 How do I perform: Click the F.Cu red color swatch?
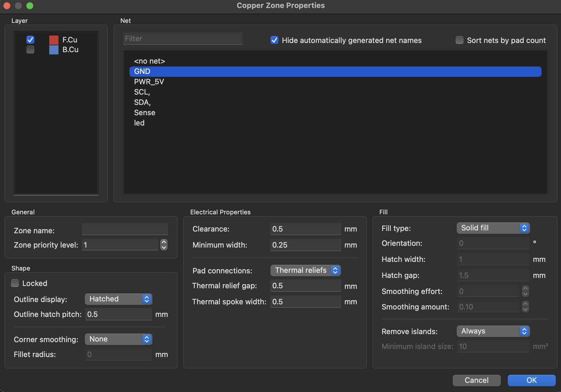(x=54, y=40)
